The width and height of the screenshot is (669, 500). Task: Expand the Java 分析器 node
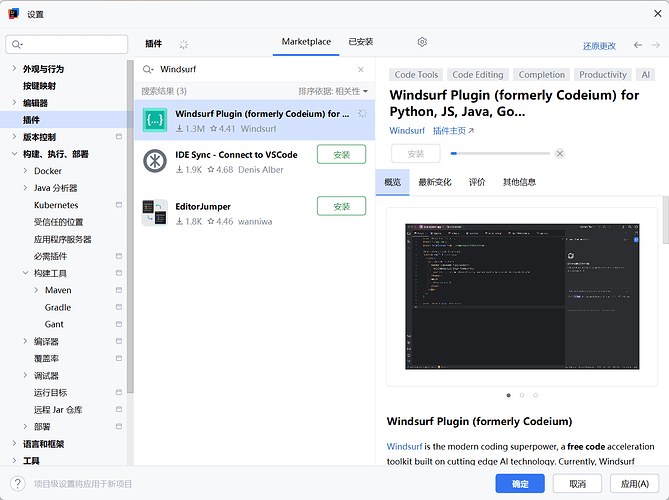coord(25,188)
